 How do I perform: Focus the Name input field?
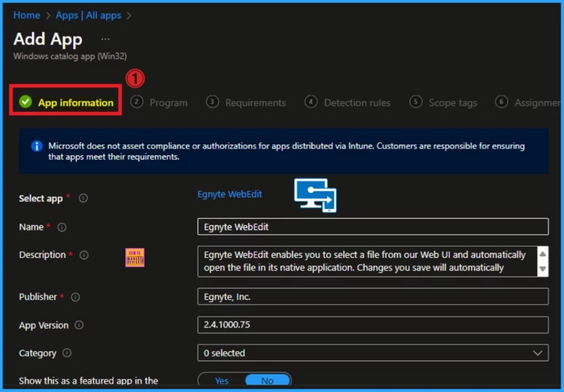[373, 227]
